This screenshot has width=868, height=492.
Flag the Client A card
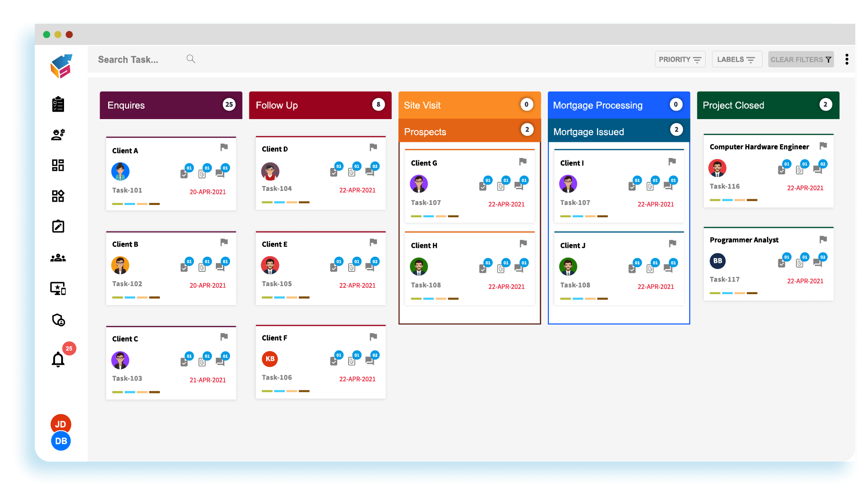coord(224,147)
